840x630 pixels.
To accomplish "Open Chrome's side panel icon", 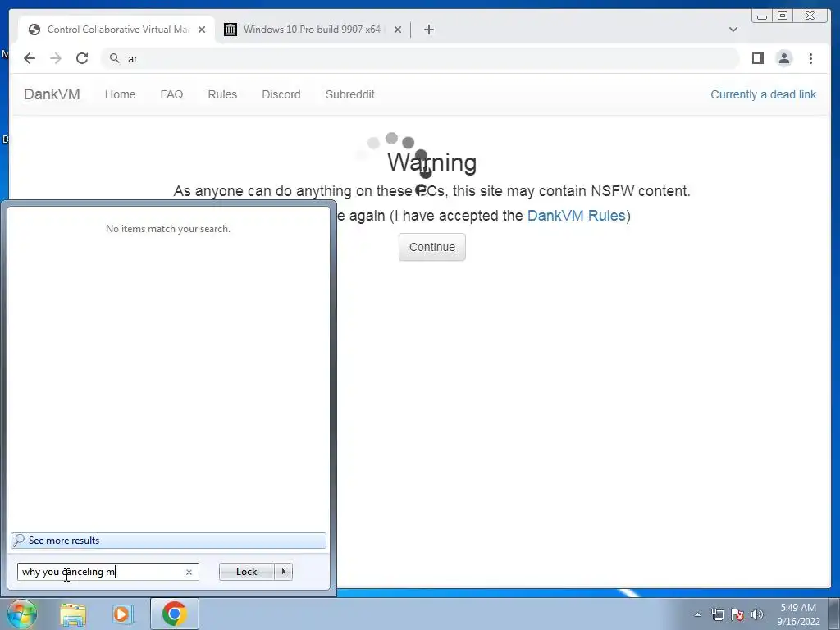I will [x=757, y=58].
